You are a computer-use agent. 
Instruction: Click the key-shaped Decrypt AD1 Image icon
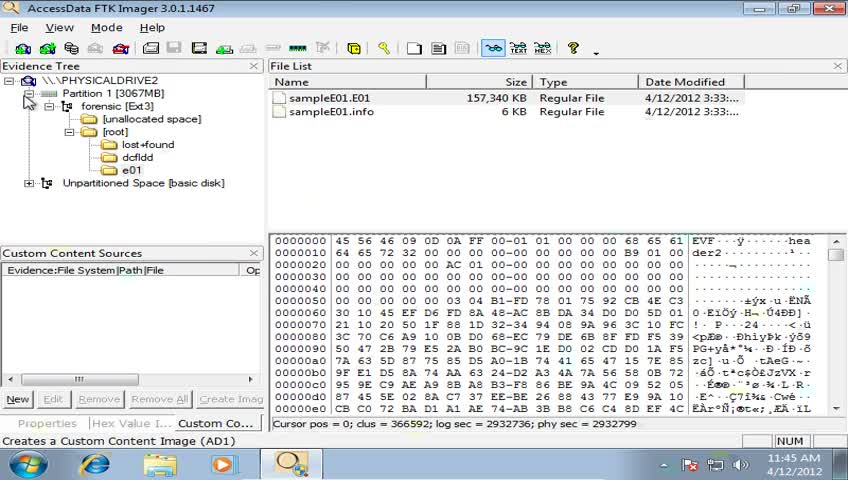[384, 49]
